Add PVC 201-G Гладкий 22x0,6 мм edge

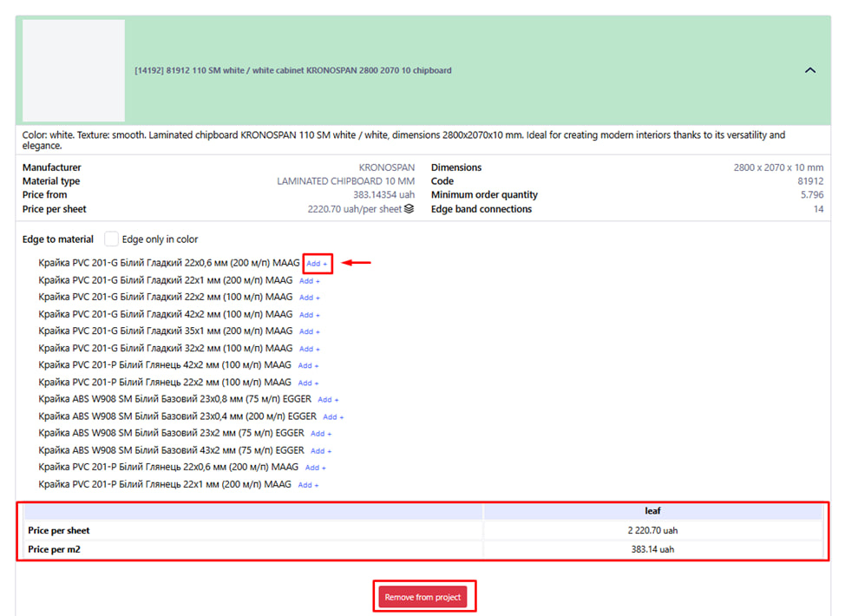tap(317, 264)
